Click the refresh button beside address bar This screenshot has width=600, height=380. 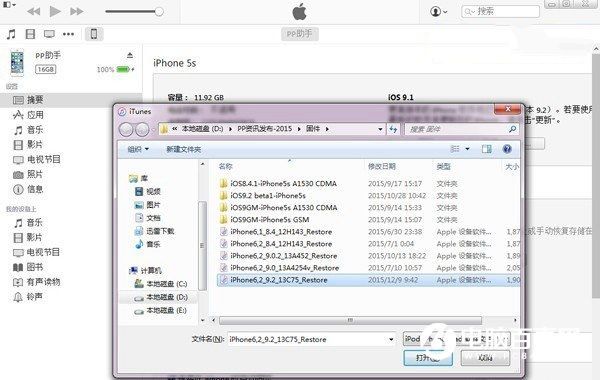point(393,129)
